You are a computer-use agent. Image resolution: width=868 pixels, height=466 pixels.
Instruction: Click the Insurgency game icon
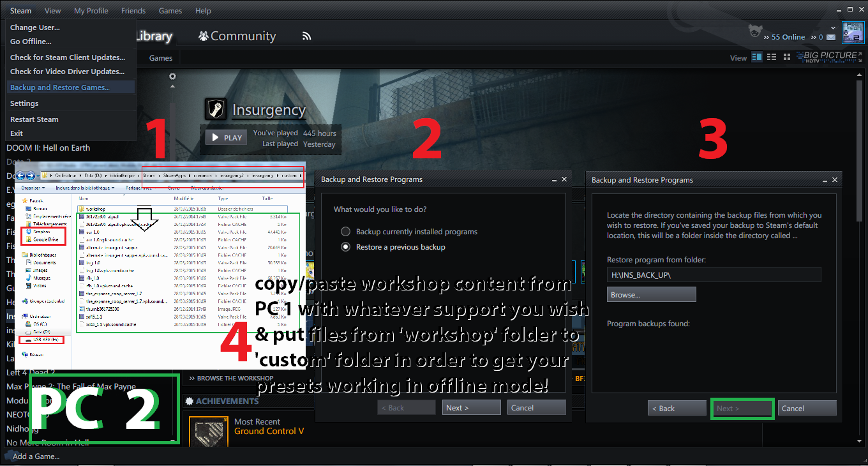(216, 109)
